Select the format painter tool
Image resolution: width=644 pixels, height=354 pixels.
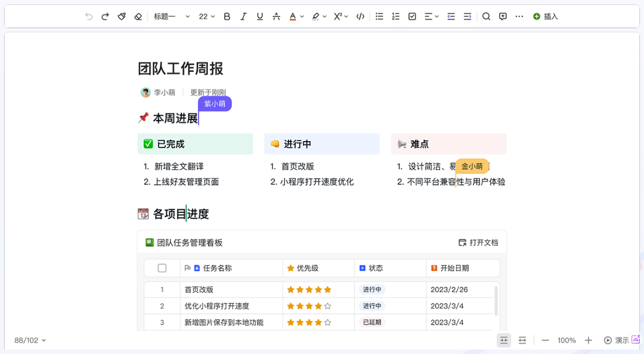pyautogui.click(x=121, y=17)
